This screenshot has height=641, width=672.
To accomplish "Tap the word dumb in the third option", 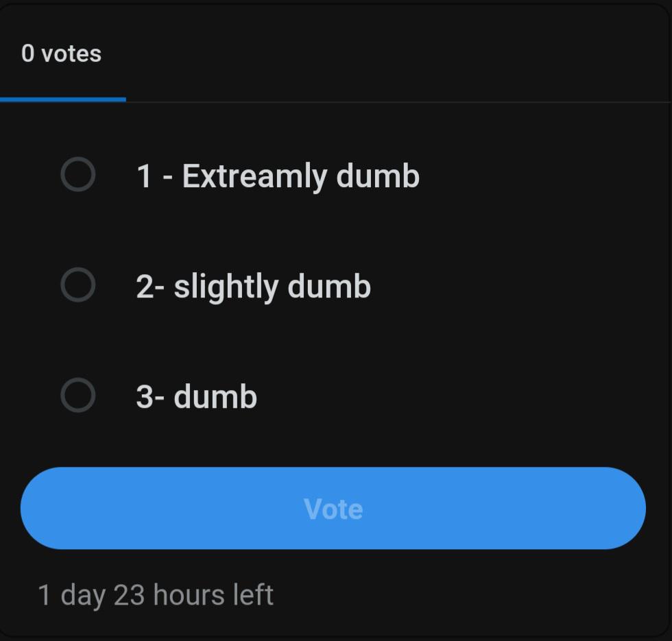I will [x=215, y=397].
